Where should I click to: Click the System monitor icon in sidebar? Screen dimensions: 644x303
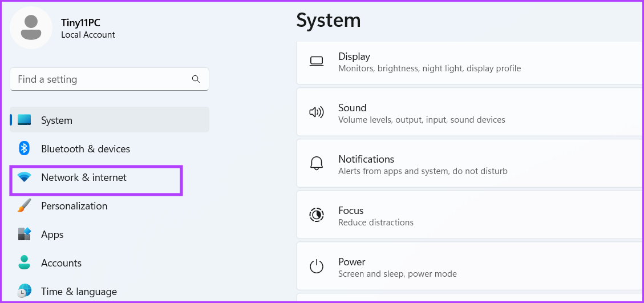point(24,120)
